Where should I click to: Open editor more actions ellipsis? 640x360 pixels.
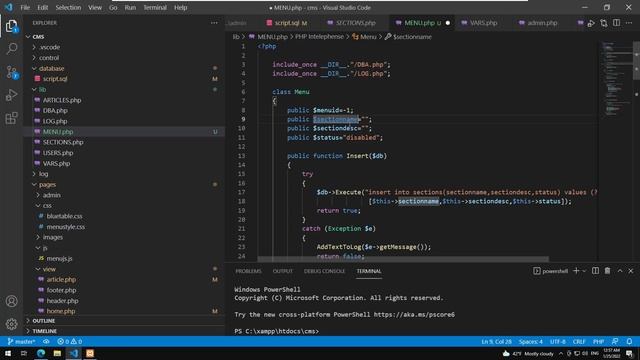[629, 23]
